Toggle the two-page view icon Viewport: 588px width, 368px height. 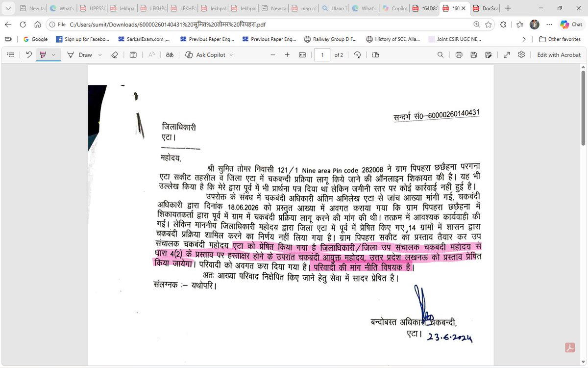click(x=375, y=55)
